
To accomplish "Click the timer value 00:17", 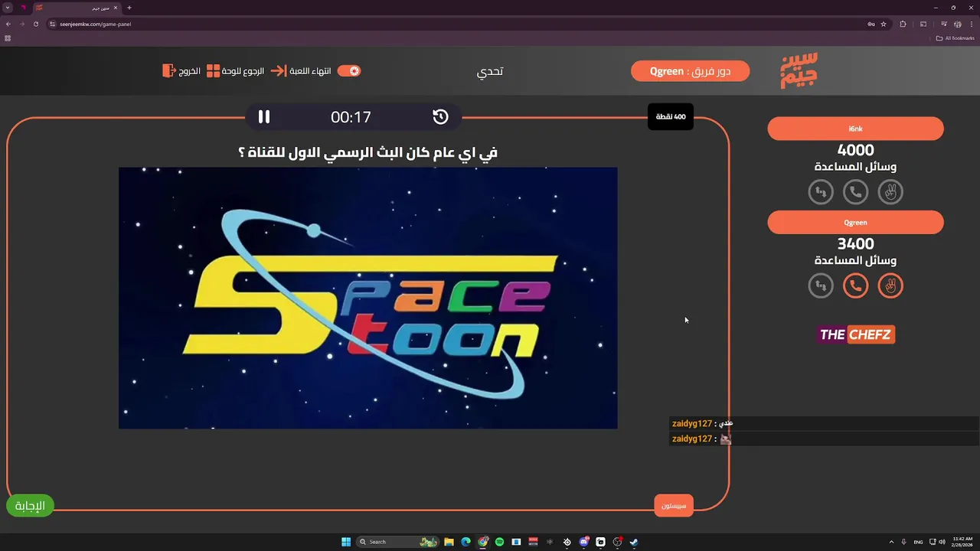I will [x=351, y=117].
